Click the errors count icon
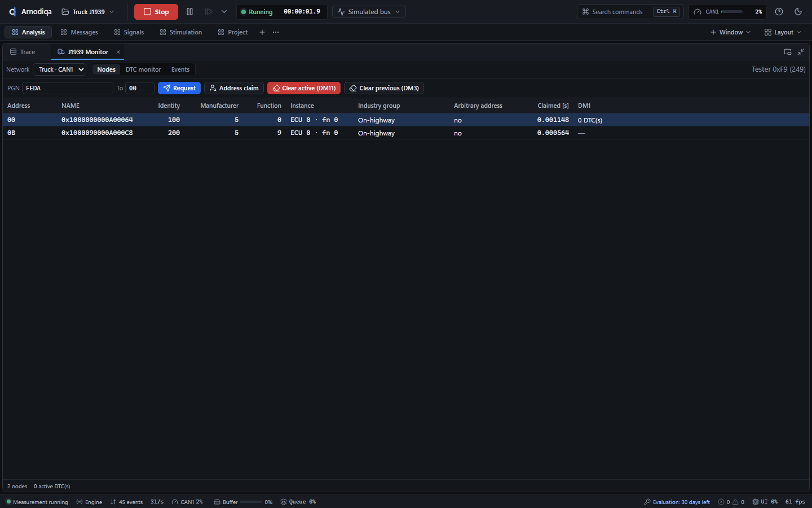812x508 pixels. (721, 502)
